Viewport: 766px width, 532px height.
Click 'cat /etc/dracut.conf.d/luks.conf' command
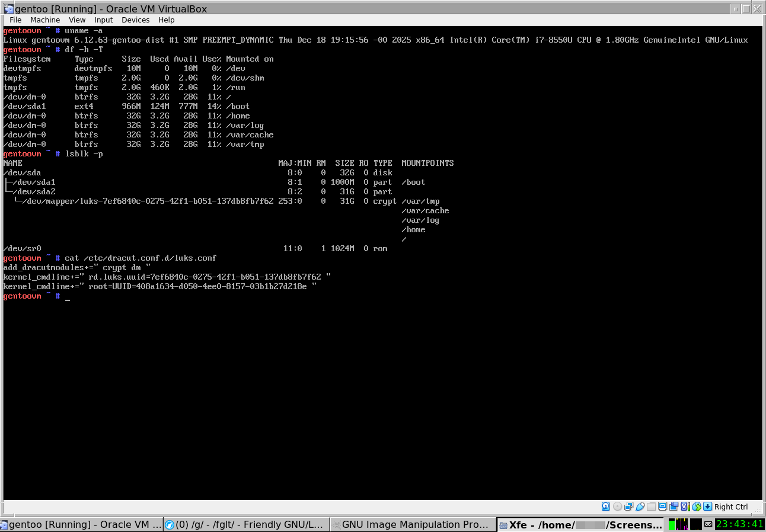(141, 258)
